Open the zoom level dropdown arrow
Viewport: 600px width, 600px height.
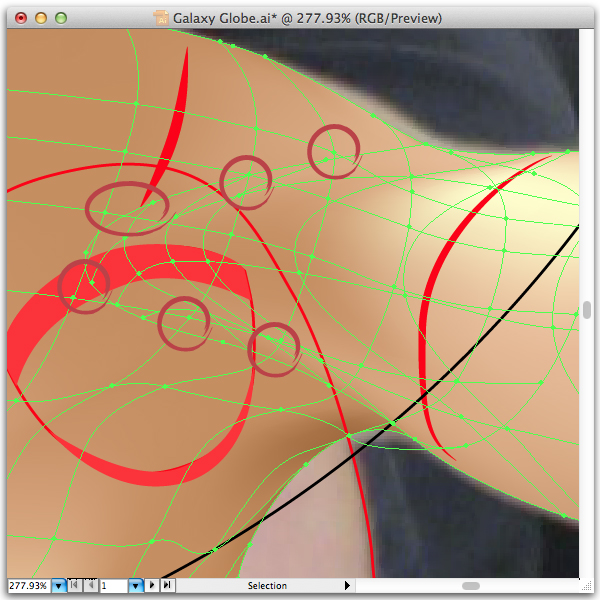click(59, 585)
